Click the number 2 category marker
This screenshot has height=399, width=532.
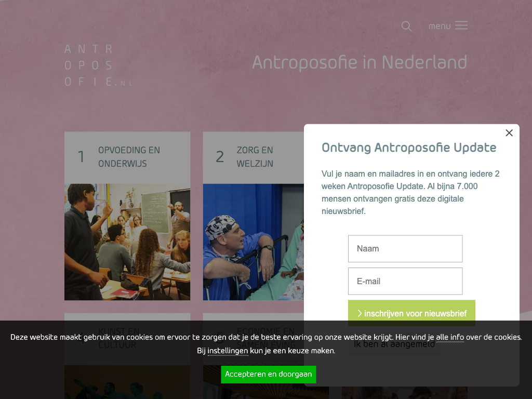point(220,157)
